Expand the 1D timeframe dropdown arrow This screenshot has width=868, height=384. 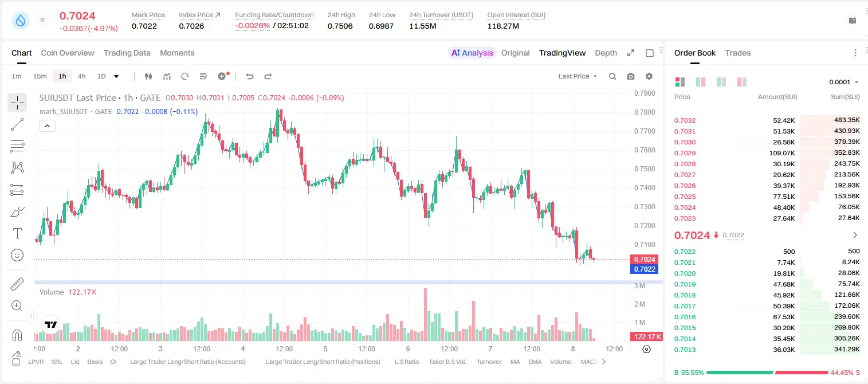pos(116,76)
